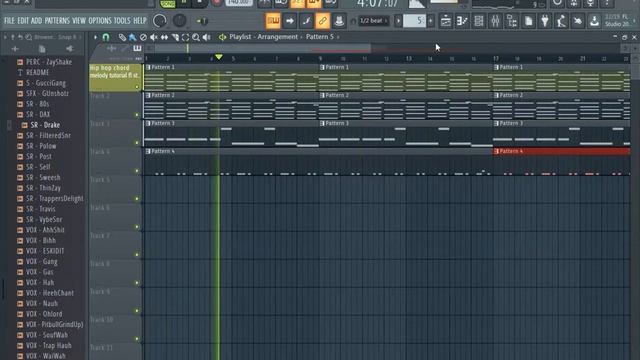640x360 pixels.
Task: Open the Piano roll view button
Action: pyautogui.click(x=462, y=21)
